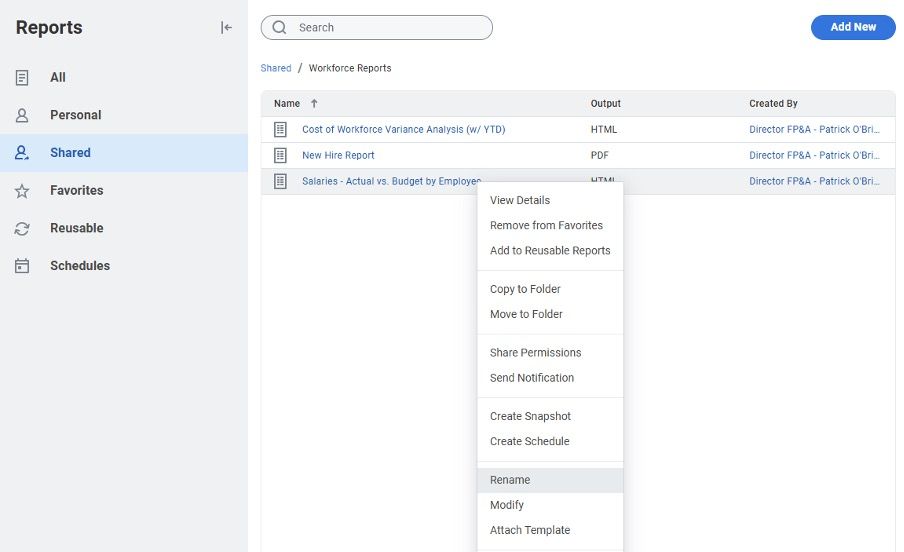904x552 pixels.
Task: Click Workforce Reports breadcrumb text
Action: tap(350, 68)
